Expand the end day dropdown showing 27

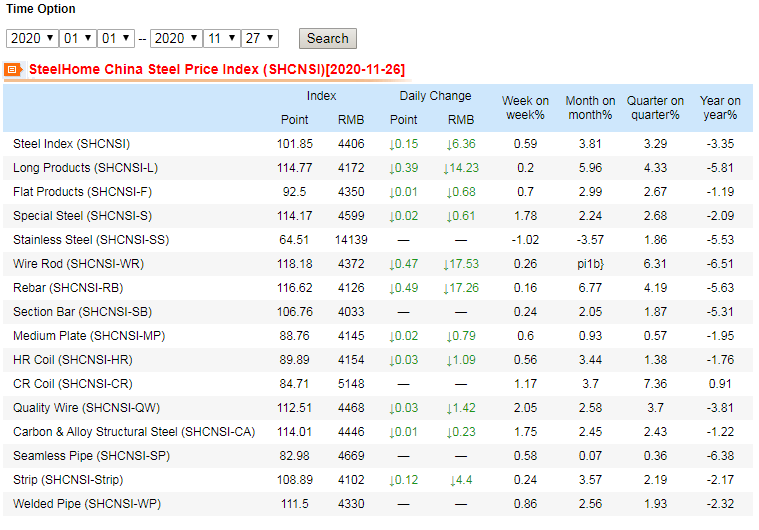tap(259, 38)
